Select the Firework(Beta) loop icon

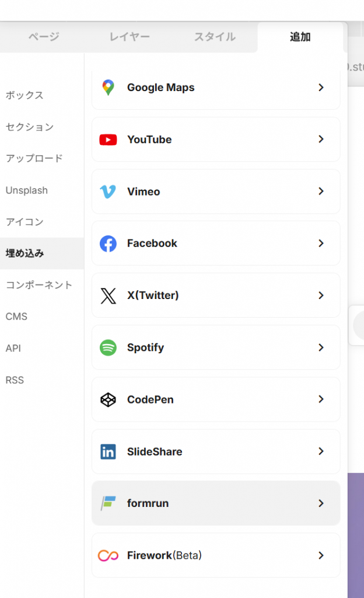(x=109, y=555)
